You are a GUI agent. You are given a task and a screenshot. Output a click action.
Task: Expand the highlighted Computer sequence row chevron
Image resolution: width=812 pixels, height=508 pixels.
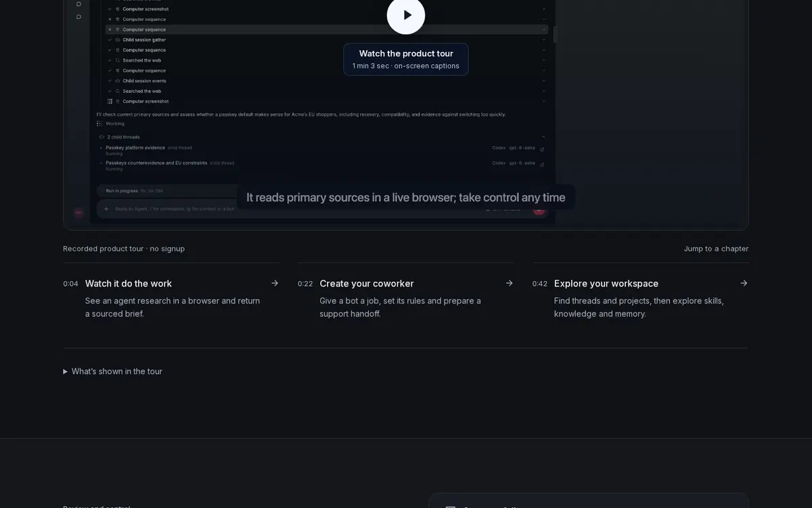click(545, 30)
